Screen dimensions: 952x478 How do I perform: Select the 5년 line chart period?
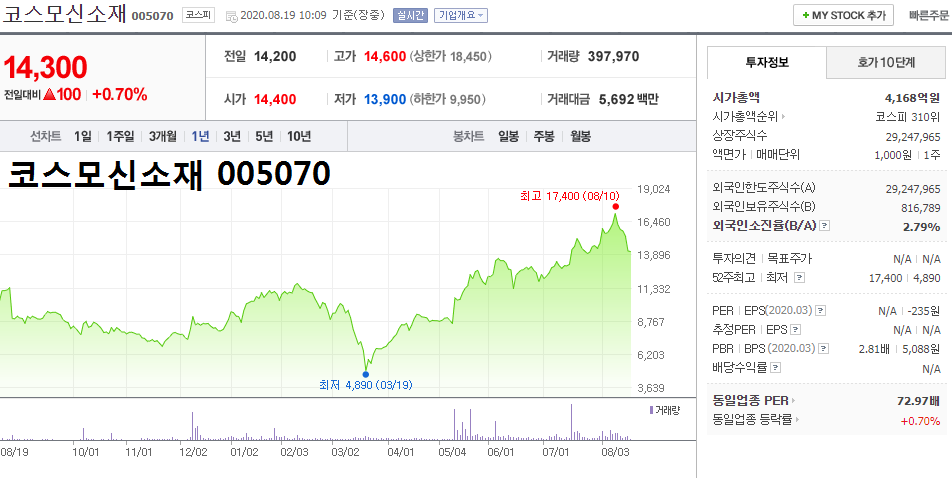(x=264, y=137)
